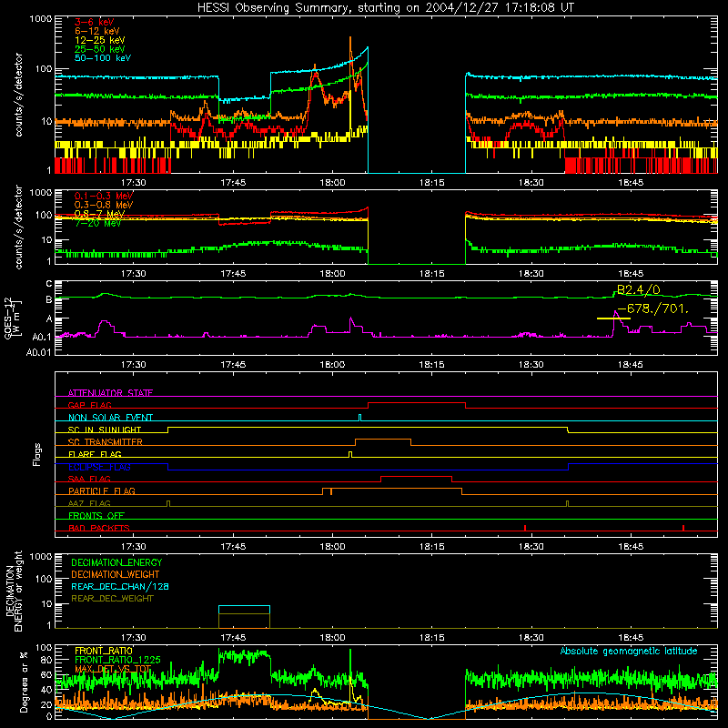Viewport: 728px width, 728px height.
Task: Click the REAR_DEC_WEIGHT legend label
Action: [x=112, y=599]
